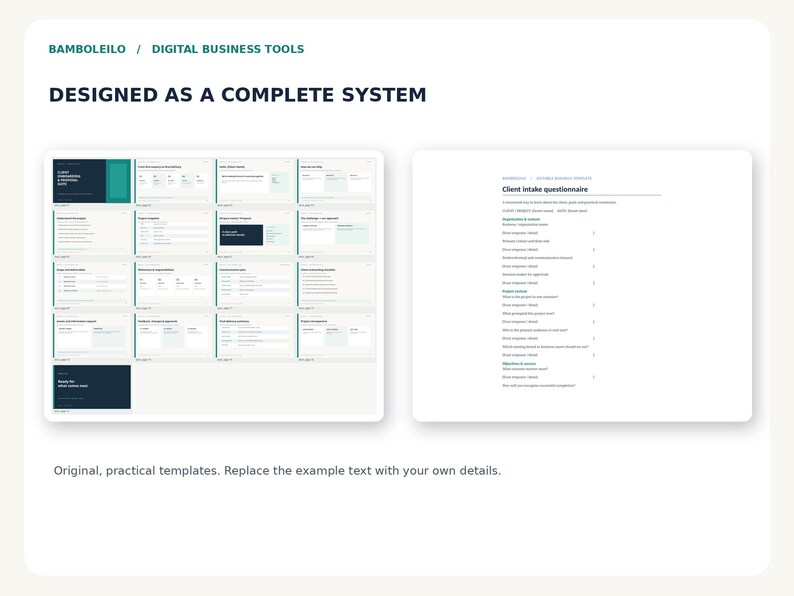
Task: Click the Organization & contact section heading
Action: 521,219
